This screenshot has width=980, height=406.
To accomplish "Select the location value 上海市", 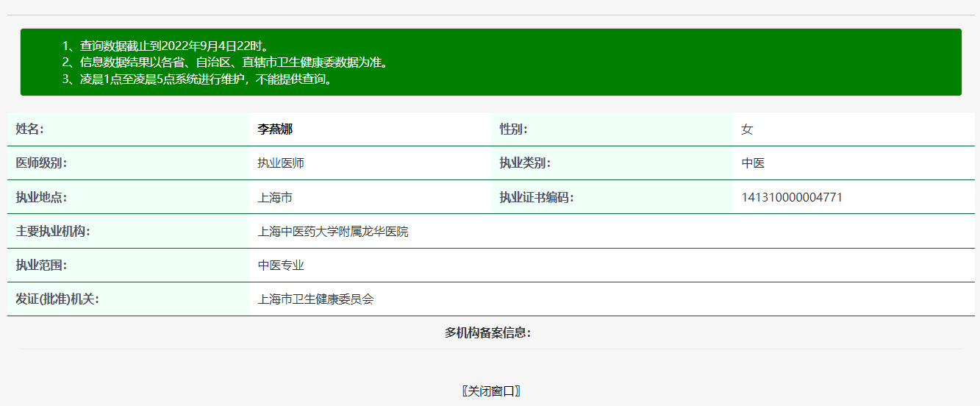I will click(x=275, y=197).
